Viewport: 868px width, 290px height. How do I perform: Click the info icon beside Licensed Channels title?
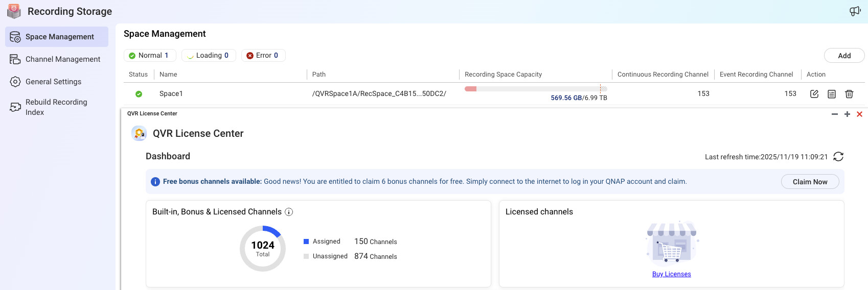289,212
